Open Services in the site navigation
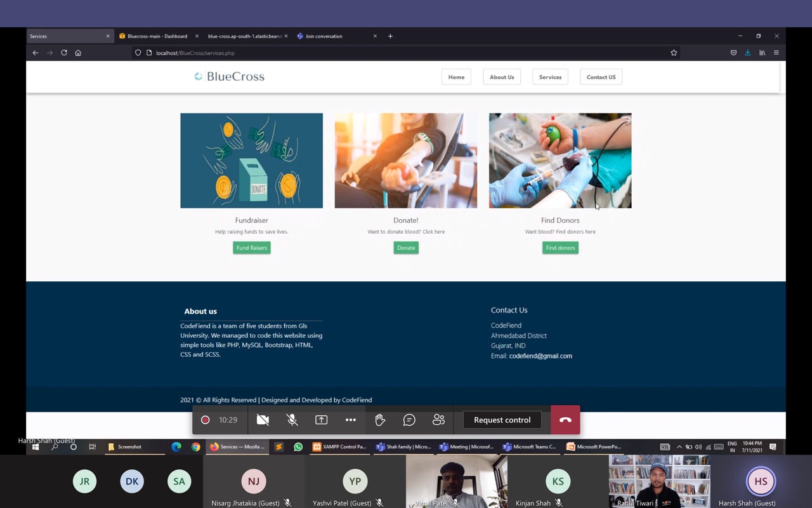The height and width of the screenshot is (508, 812). 550,77
